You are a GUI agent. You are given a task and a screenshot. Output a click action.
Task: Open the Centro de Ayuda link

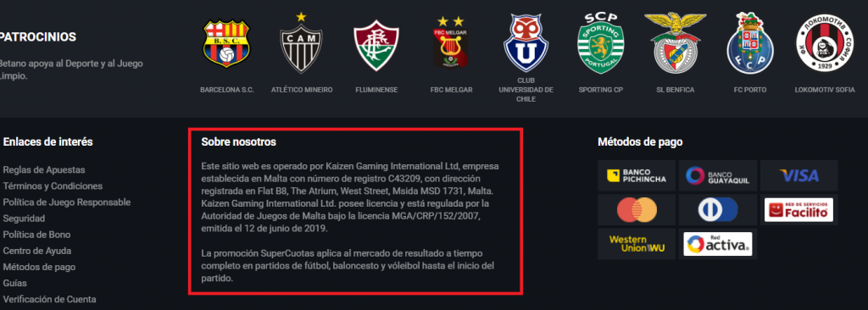[x=37, y=251]
